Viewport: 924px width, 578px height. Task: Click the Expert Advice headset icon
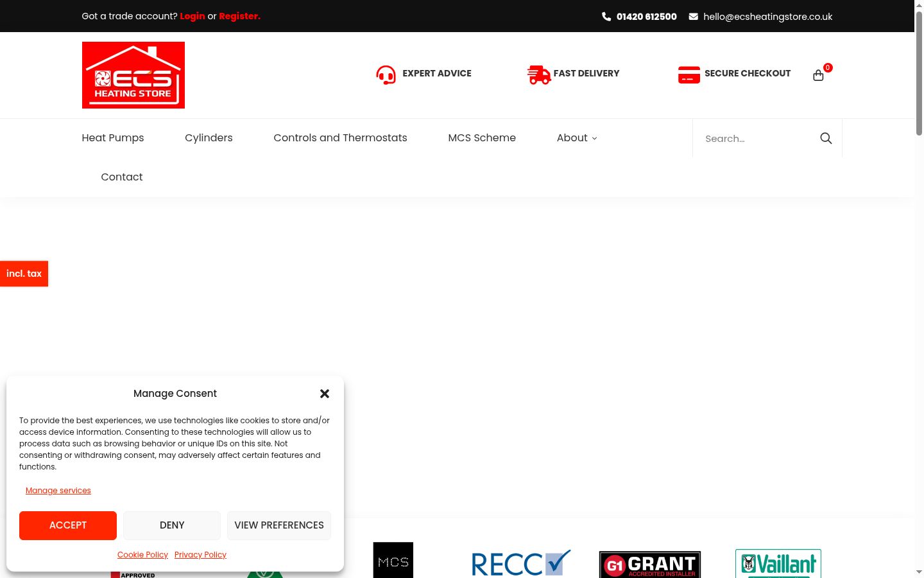point(386,74)
